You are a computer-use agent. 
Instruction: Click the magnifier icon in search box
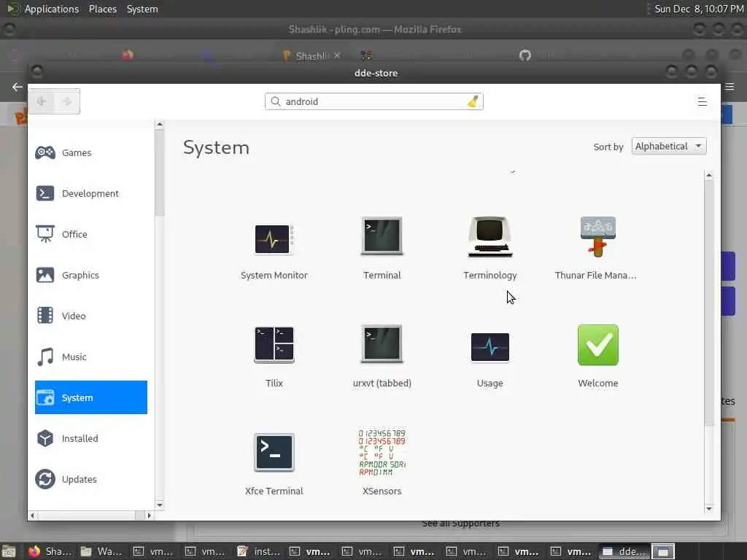click(x=275, y=101)
